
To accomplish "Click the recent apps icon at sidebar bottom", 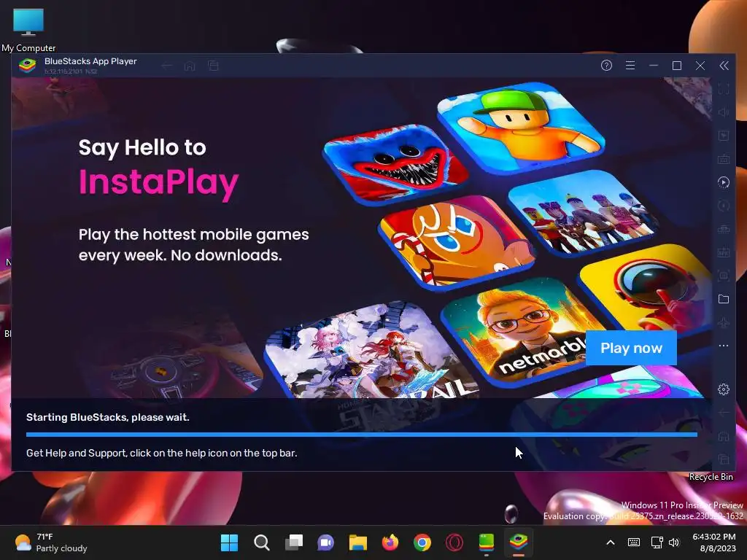I will click(723, 459).
